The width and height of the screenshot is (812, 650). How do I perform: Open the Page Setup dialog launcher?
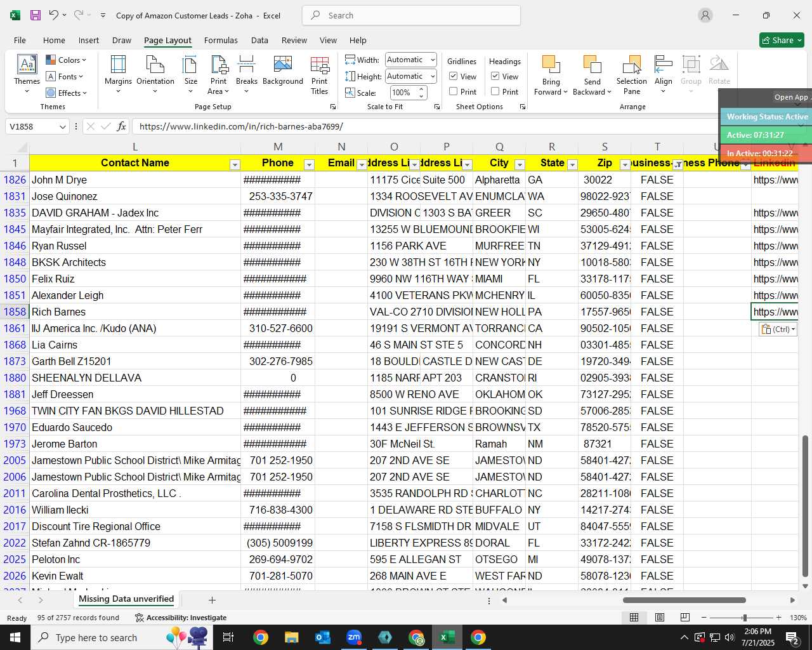[334, 107]
